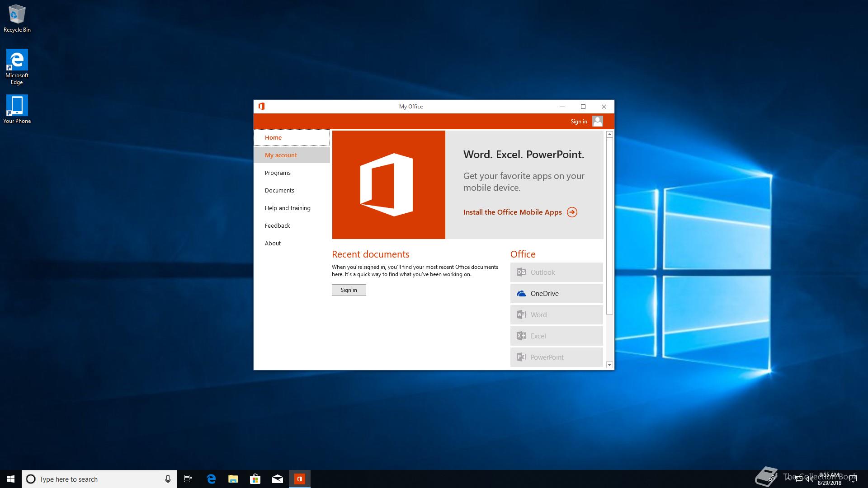Click the large Office logo banner tile
Viewport: 868px width, 488px height.
tap(389, 185)
